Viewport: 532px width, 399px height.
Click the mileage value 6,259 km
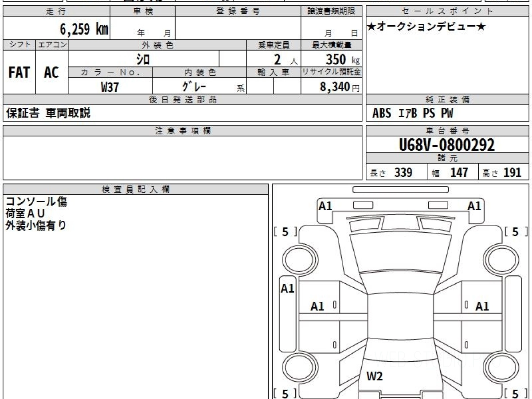point(84,29)
